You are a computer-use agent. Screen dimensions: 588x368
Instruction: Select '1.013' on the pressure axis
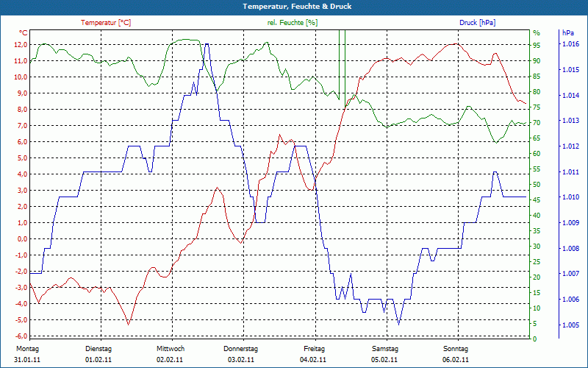pyautogui.click(x=570, y=121)
